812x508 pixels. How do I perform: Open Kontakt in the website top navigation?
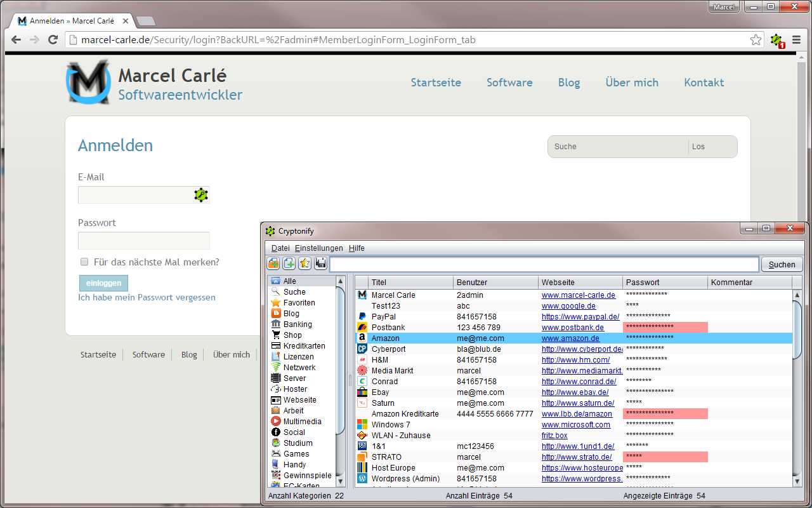point(704,83)
